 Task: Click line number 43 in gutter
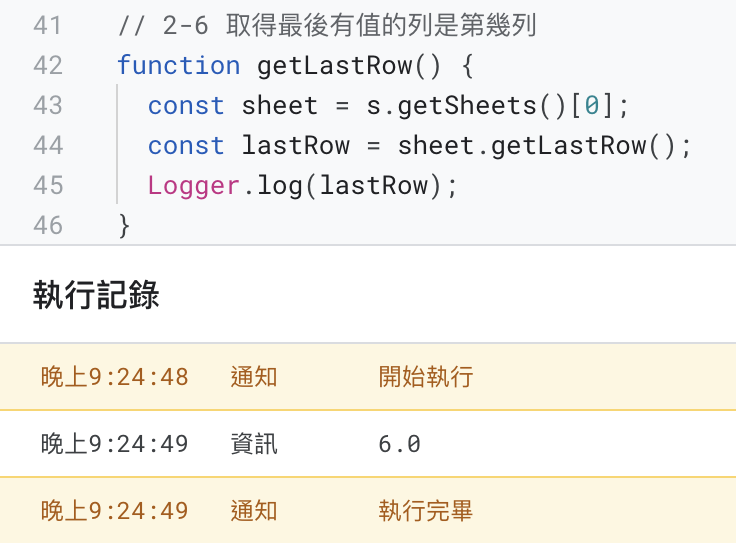click(47, 105)
